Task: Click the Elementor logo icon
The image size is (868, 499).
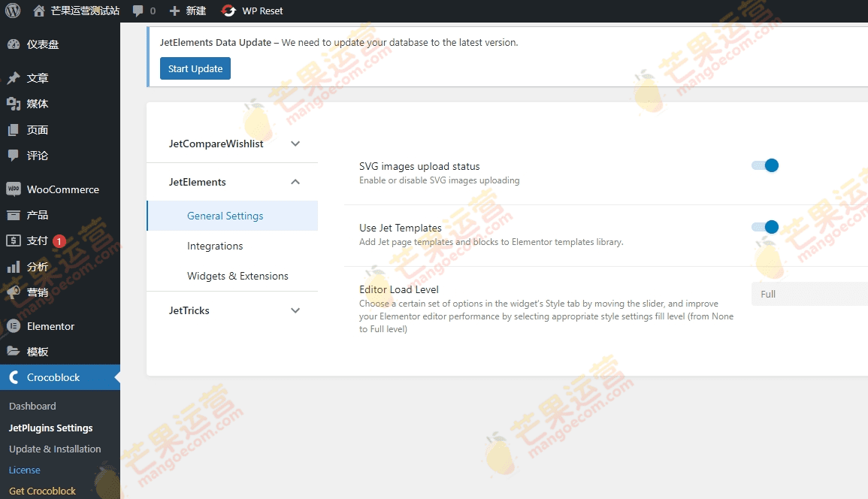Action: [x=14, y=326]
